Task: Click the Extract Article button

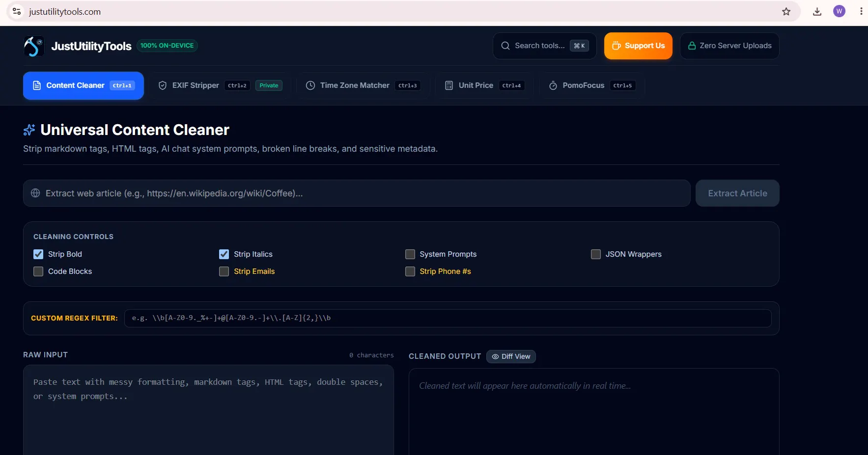Action: point(737,193)
